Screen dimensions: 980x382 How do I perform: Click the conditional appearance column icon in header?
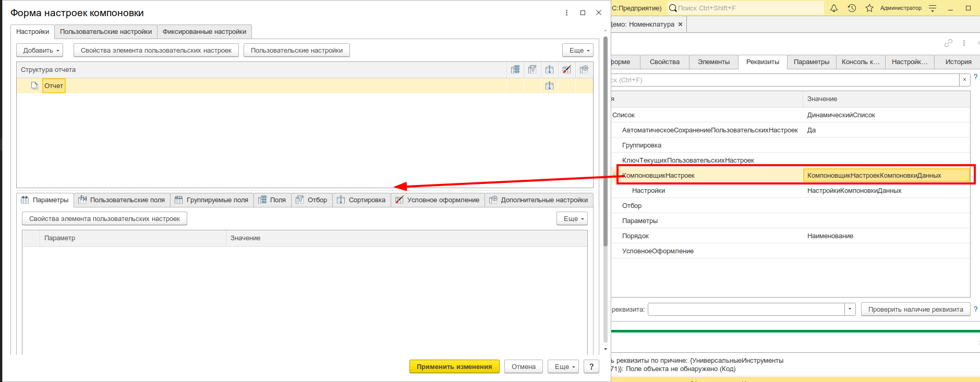(x=567, y=69)
